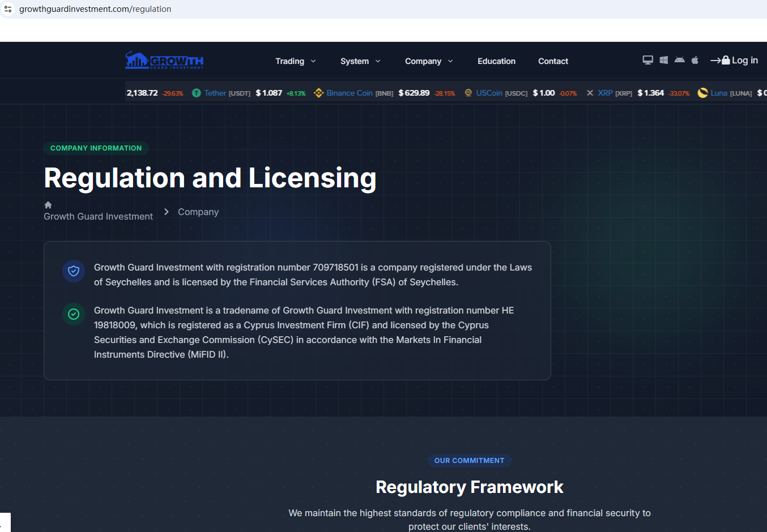Viewport: 767px width, 532px height.
Task: Click the desktop web platform icon
Action: coord(647,60)
